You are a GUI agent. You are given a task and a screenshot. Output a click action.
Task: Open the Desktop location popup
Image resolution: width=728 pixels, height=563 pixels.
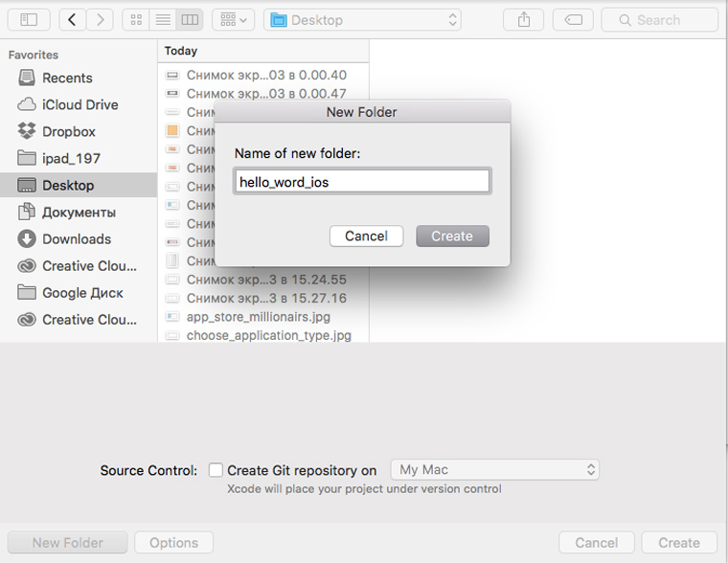click(x=362, y=20)
